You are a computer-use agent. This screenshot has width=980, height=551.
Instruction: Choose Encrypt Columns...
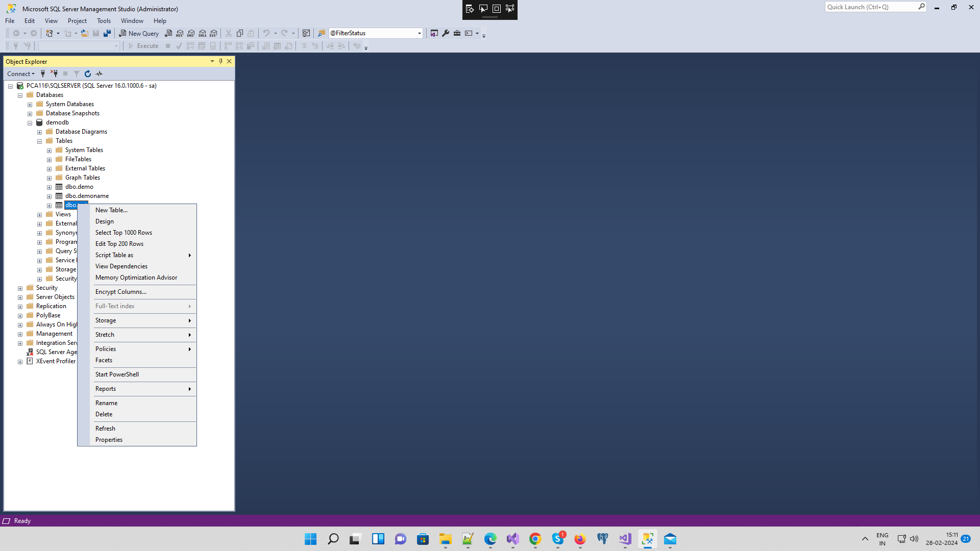tap(137, 292)
